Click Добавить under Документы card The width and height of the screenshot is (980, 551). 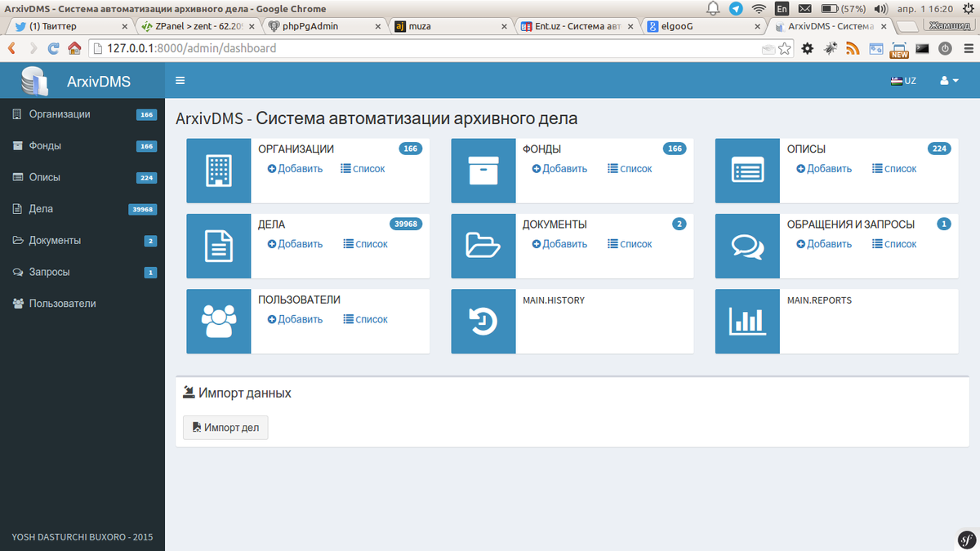559,244
